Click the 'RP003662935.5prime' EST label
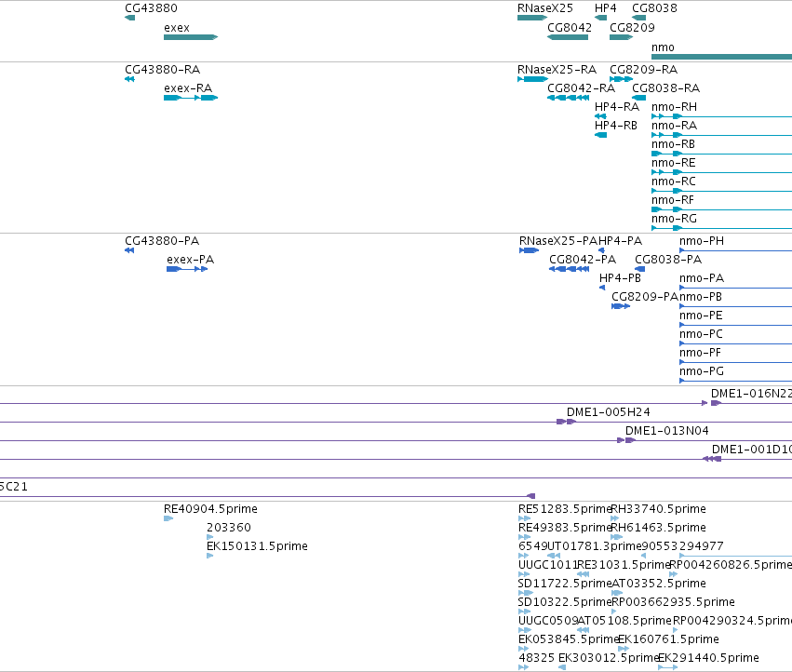This screenshot has height=672, width=792. (x=673, y=602)
